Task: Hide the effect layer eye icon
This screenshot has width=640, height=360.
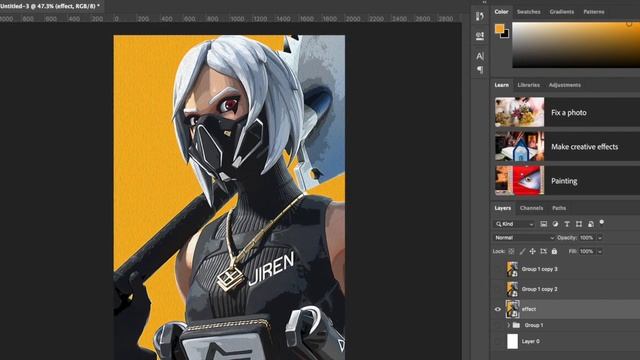Action: 498,309
